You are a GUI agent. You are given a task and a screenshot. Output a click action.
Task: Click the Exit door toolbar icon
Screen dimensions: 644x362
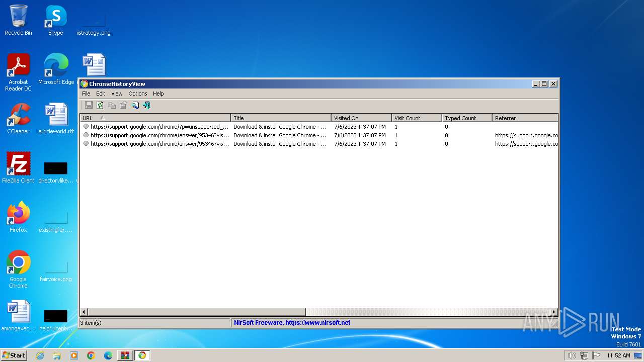(146, 105)
